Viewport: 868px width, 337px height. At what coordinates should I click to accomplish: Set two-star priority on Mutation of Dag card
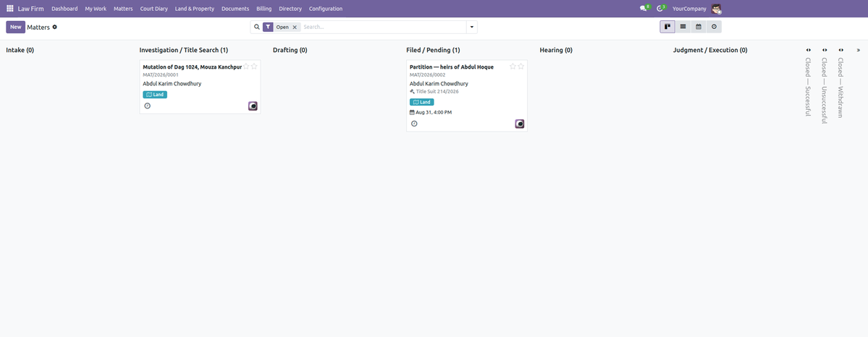(x=254, y=67)
